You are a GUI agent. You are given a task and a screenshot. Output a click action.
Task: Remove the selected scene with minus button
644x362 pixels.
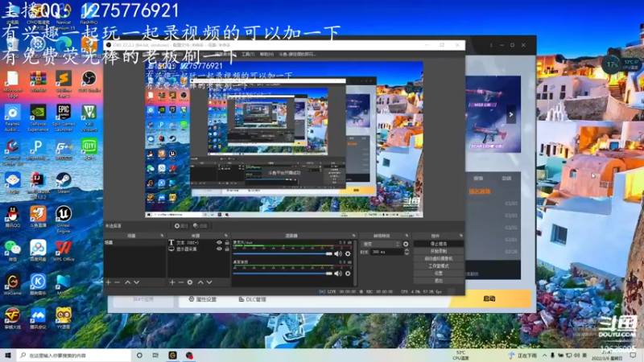(x=117, y=282)
